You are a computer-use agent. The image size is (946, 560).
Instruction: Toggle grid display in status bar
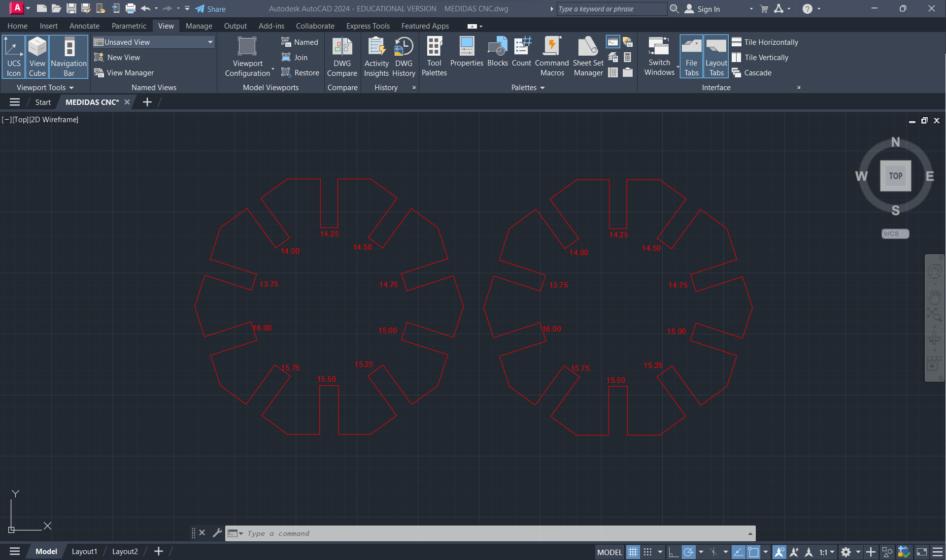pyautogui.click(x=633, y=552)
